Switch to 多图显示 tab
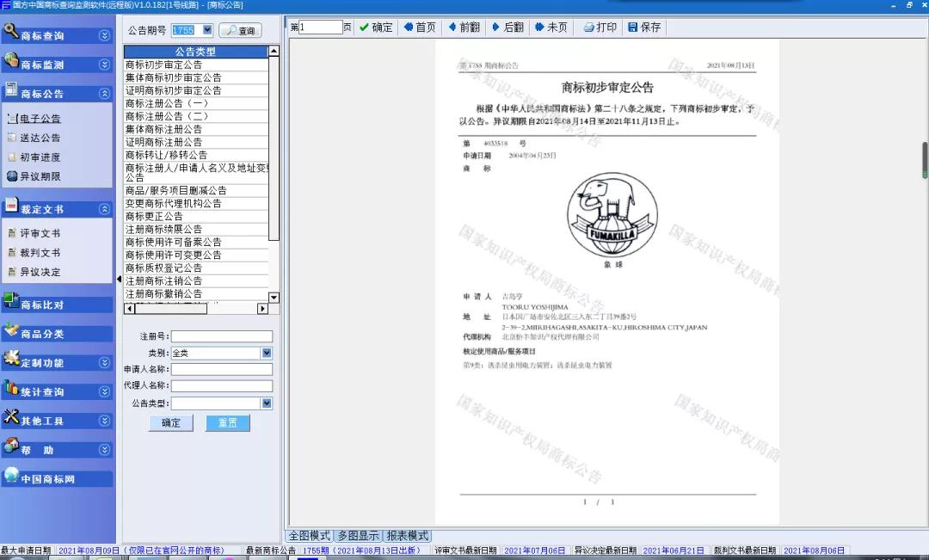 [x=358, y=535]
